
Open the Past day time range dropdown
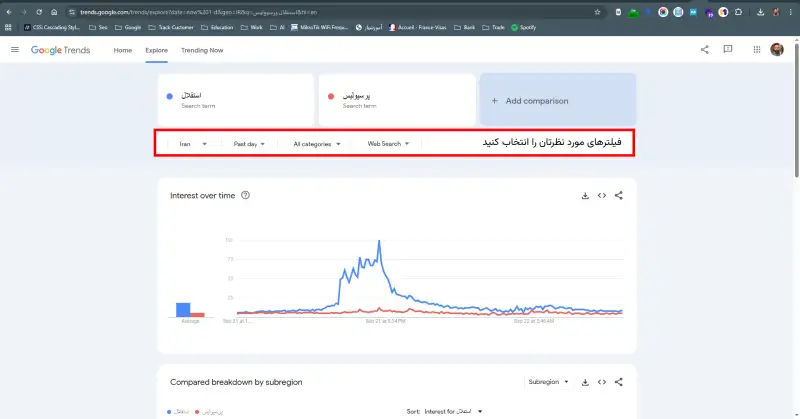coord(249,144)
